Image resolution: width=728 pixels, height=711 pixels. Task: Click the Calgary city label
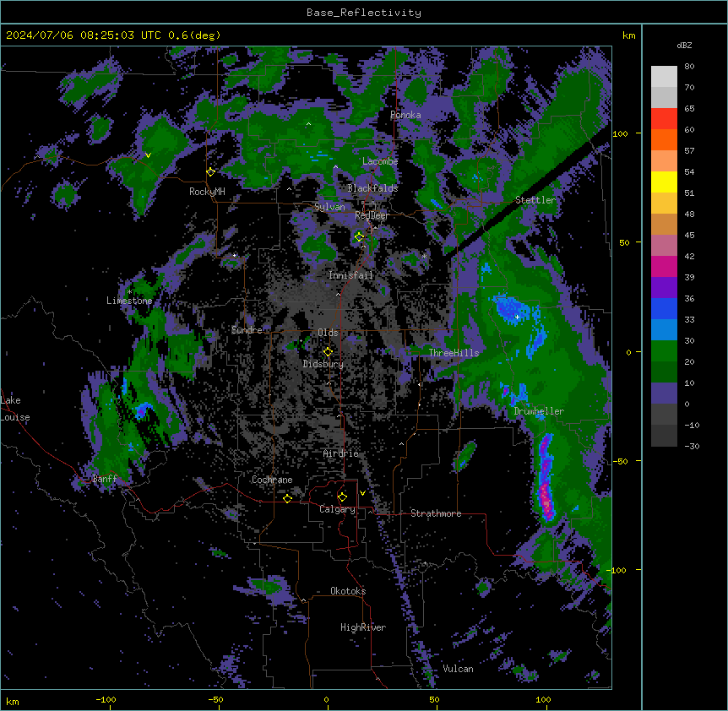click(x=338, y=509)
